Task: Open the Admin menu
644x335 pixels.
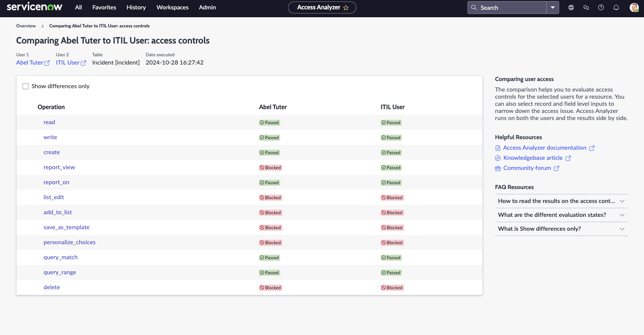Action: tap(207, 8)
